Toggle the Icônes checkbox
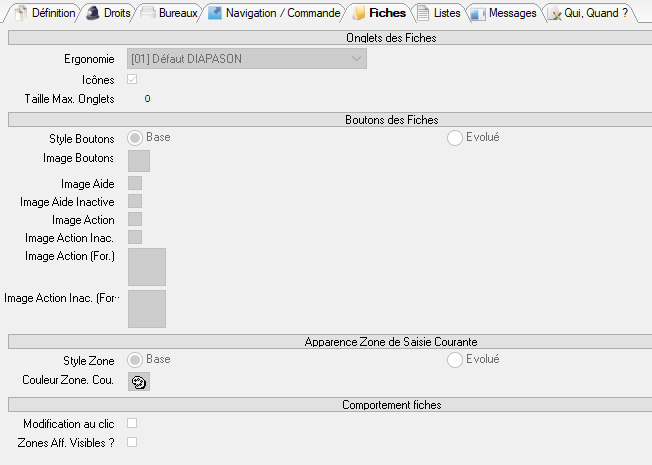The height and width of the screenshot is (465, 652). pos(132,79)
